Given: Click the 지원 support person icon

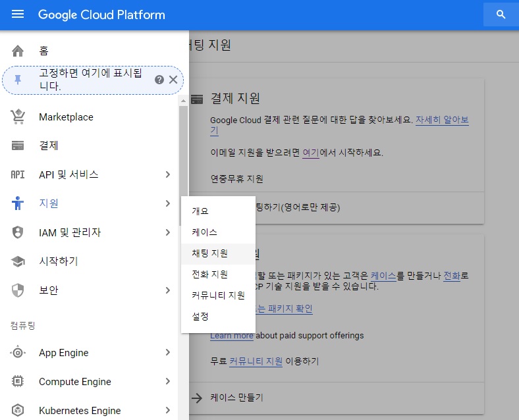Looking at the screenshot, I should click(18, 203).
